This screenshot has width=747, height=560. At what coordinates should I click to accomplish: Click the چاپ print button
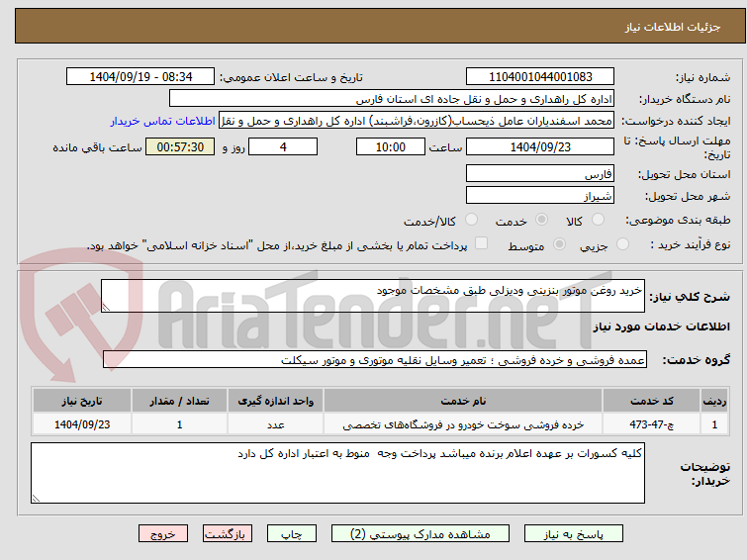pos(292,534)
